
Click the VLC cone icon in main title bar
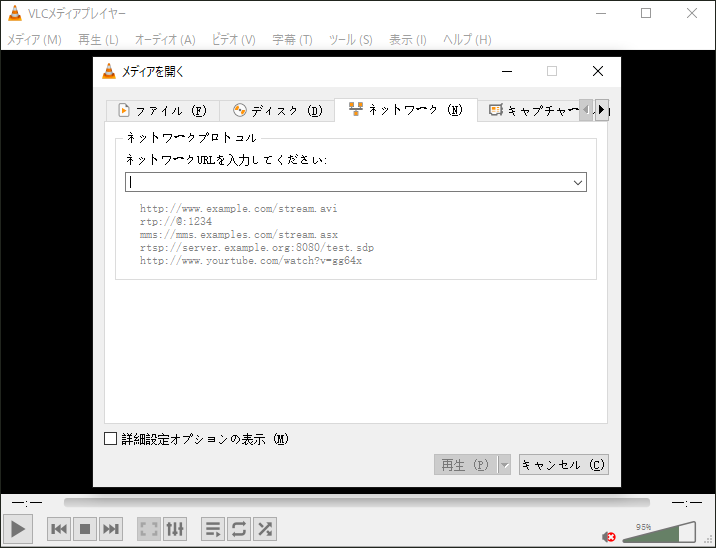pyautogui.click(x=15, y=13)
